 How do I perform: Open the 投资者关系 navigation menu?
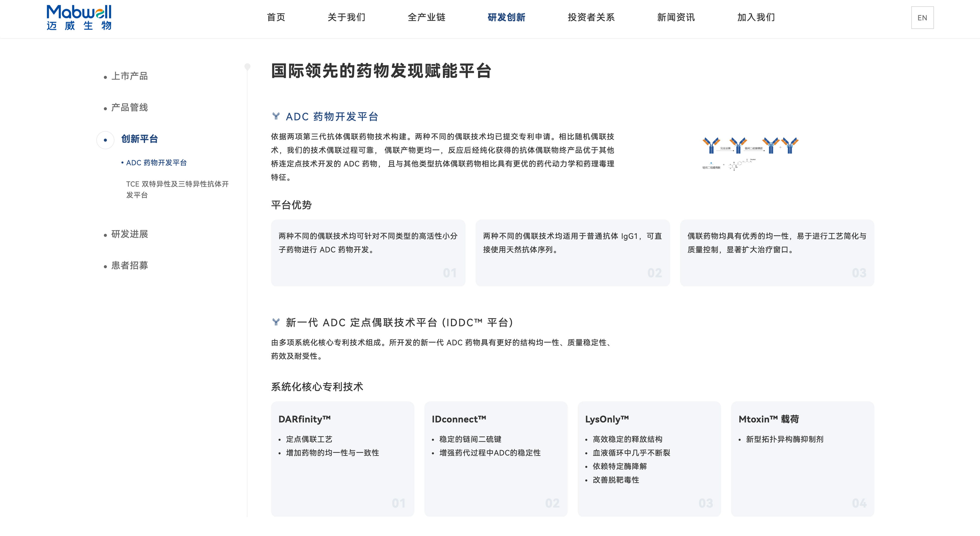(591, 17)
